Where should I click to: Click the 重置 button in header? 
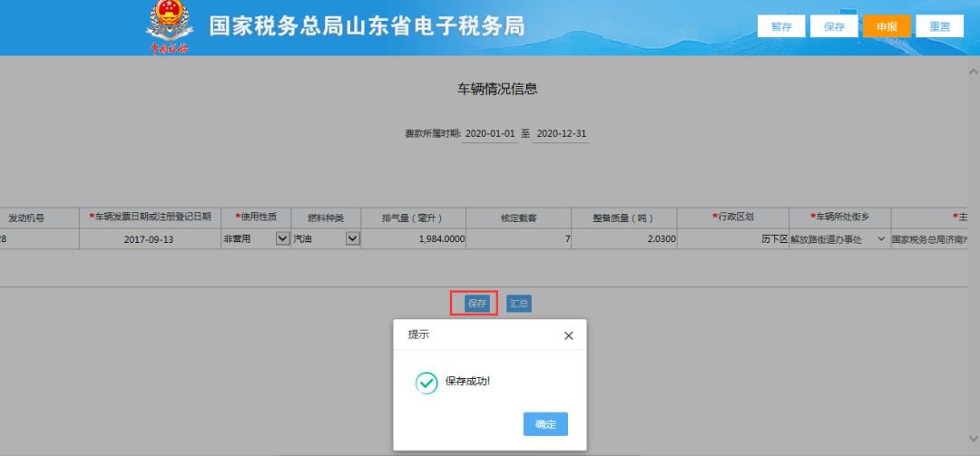pos(939,27)
